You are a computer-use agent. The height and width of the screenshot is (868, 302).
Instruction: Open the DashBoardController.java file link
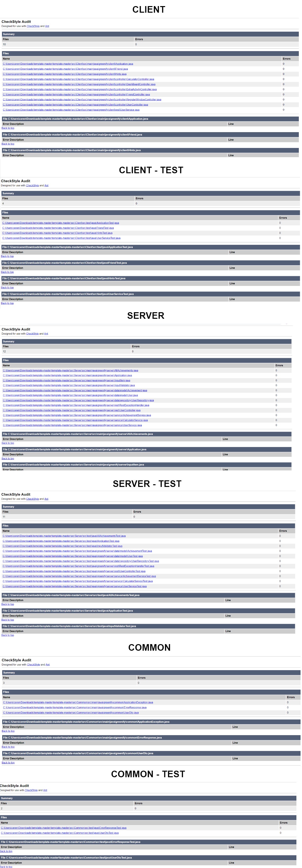coord(79,84)
